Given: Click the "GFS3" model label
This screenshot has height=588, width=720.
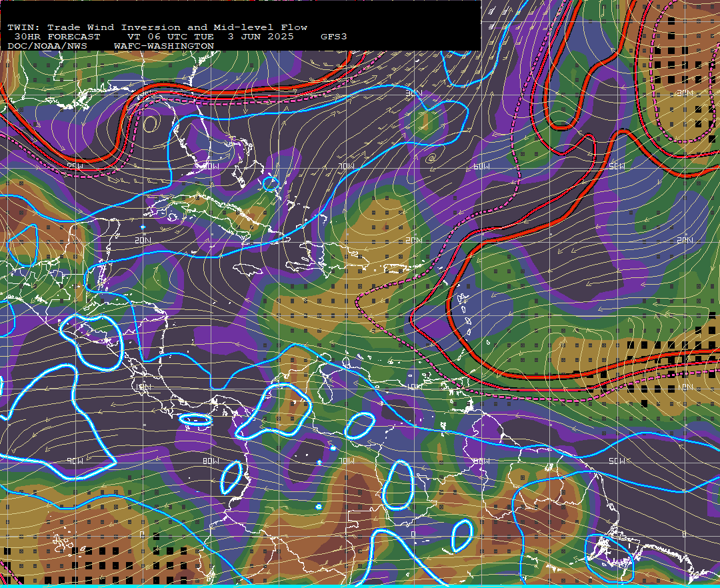Looking at the screenshot, I should [x=334, y=37].
